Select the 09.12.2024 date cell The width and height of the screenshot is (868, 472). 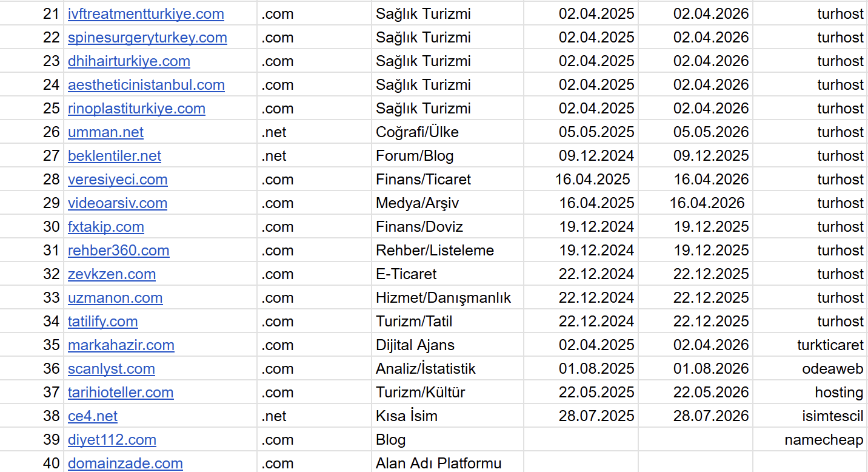(581, 156)
